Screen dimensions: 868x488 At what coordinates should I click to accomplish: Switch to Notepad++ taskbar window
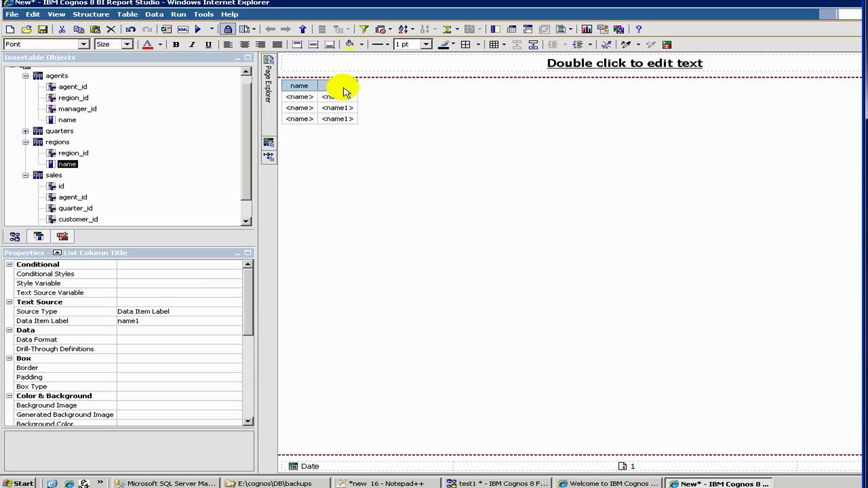[385, 483]
